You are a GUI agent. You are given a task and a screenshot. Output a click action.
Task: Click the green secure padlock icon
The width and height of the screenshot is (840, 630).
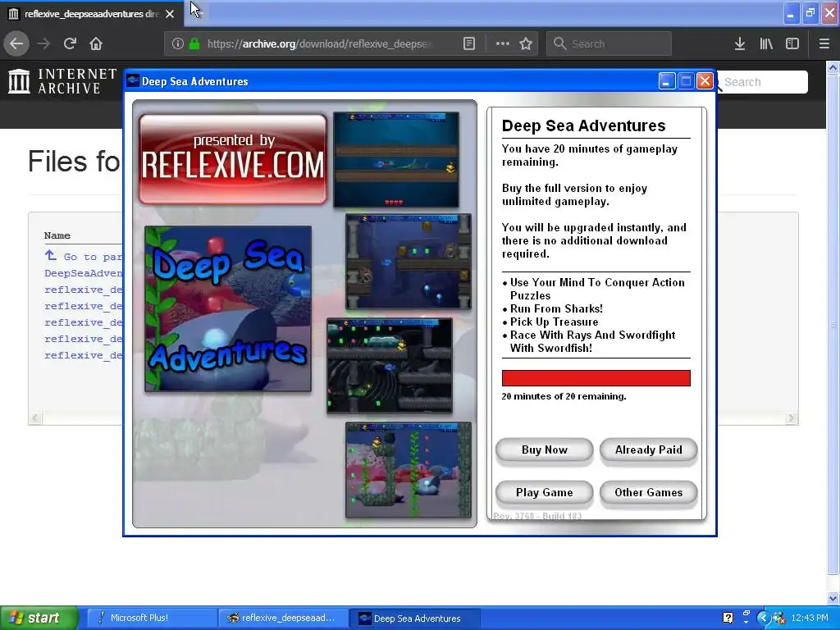(195, 44)
